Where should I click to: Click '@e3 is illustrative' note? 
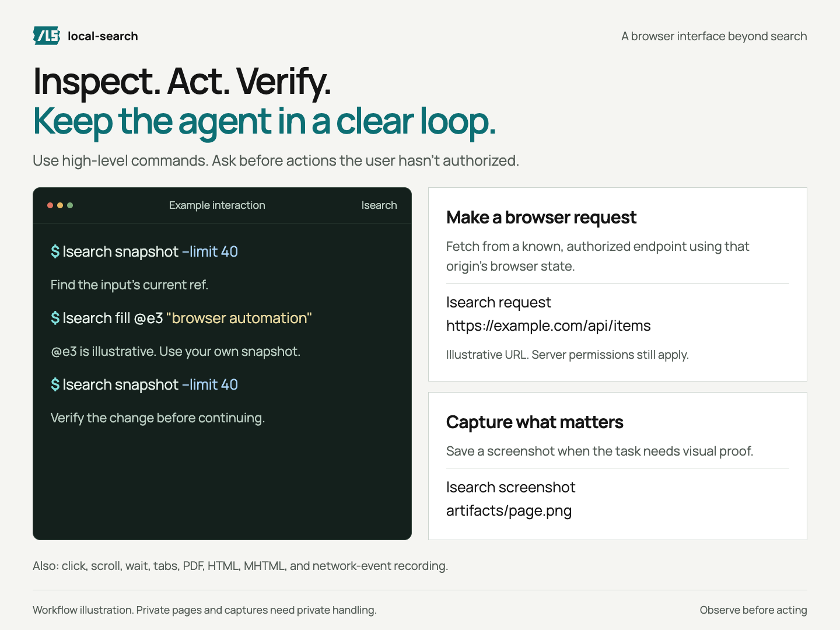click(x=176, y=351)
